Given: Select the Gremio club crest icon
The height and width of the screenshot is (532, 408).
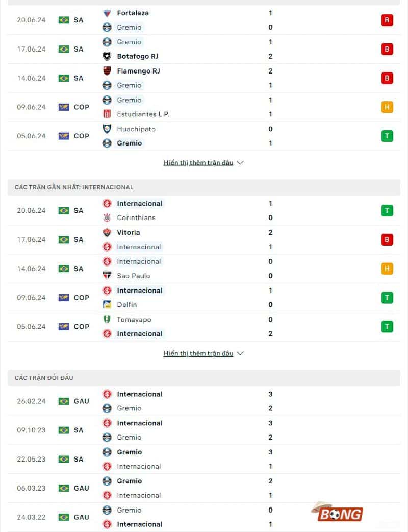Looking at the screenshot, I should coord(107,27).
